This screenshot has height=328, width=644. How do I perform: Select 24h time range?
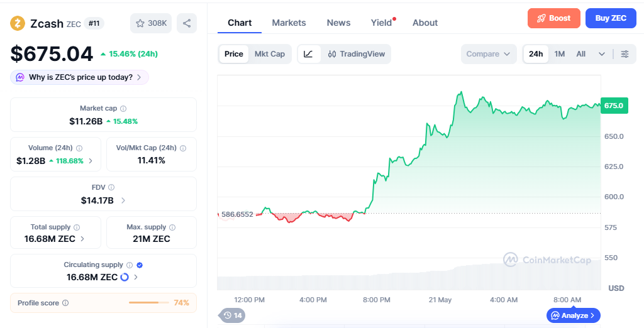point(536,54)
